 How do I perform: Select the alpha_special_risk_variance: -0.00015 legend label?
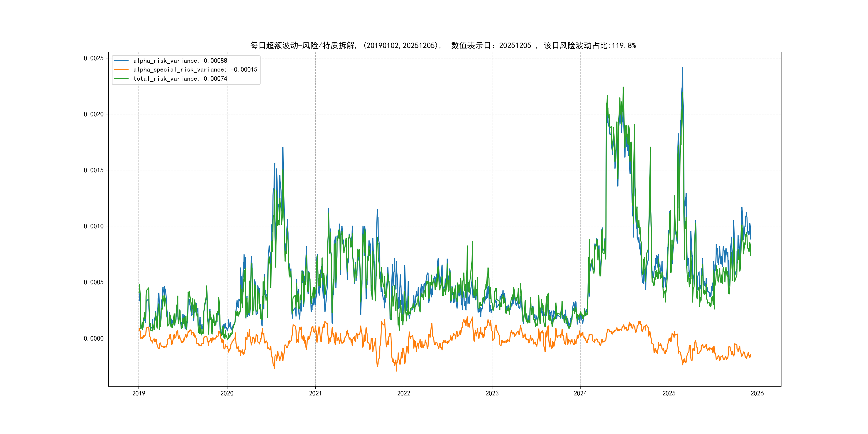click(x=195, y=70)
